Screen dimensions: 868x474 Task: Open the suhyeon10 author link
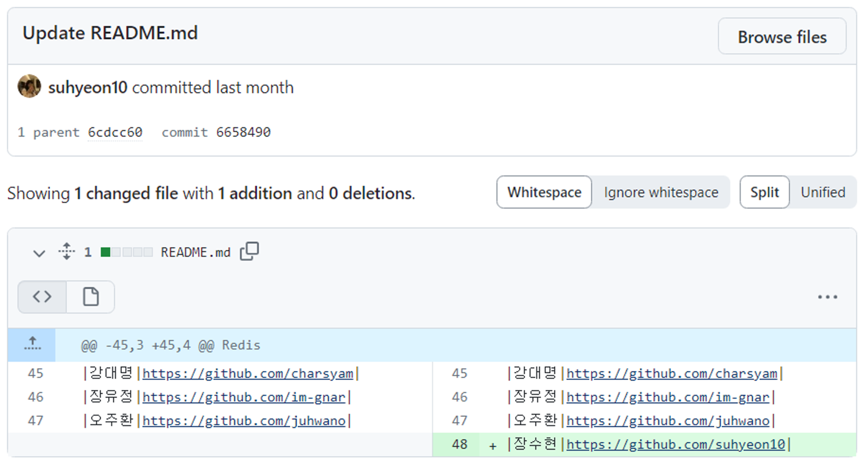(x=88, y=88)
